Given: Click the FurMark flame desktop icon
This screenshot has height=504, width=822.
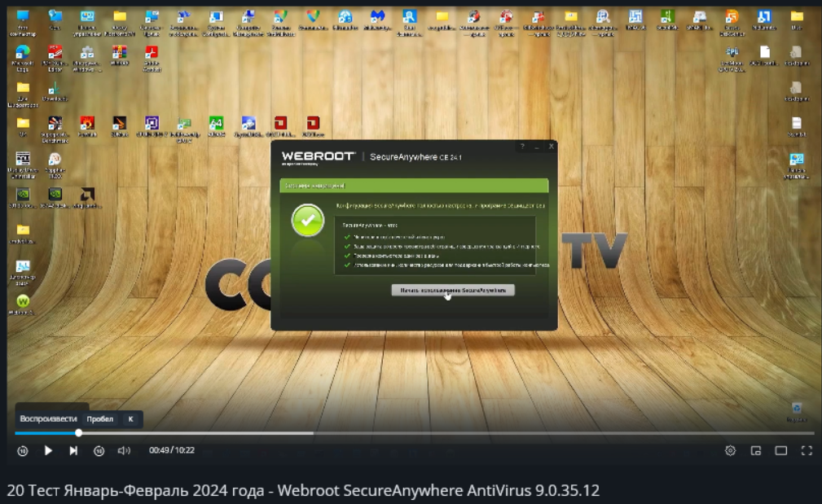Looking at the screenshot, I should pos(87,123).
